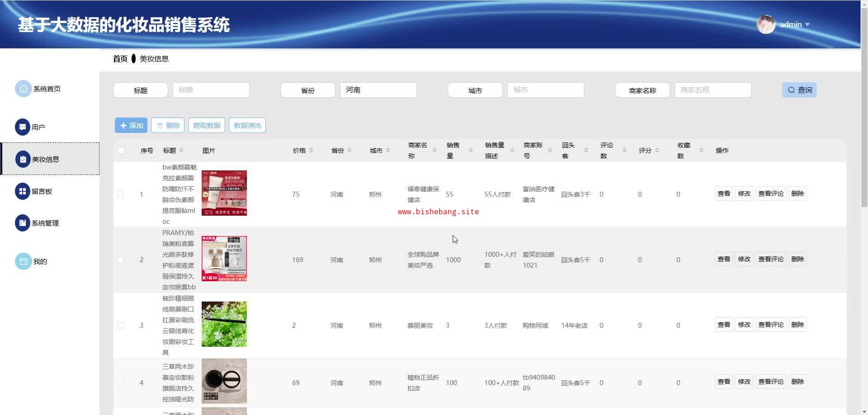This screenshot has height=415, width=868.
Task: Click 删除 for row 3
Action: (x=797, y=325)
